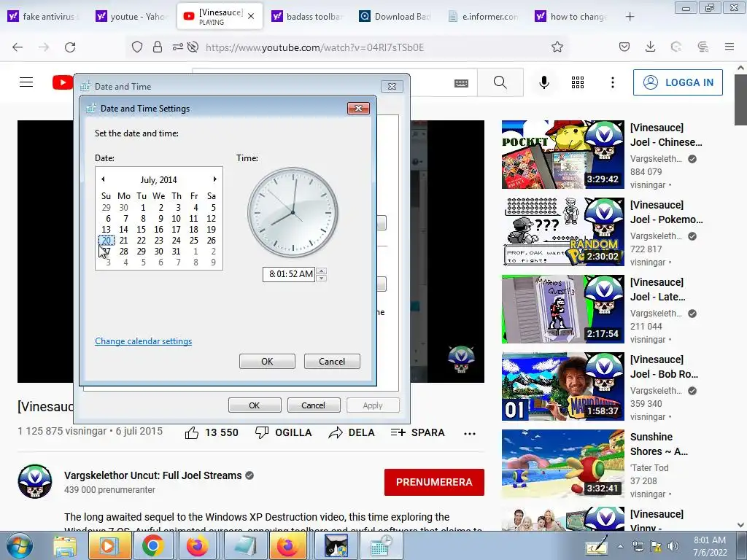Launch Google Chrome from the taskbar

152,546
